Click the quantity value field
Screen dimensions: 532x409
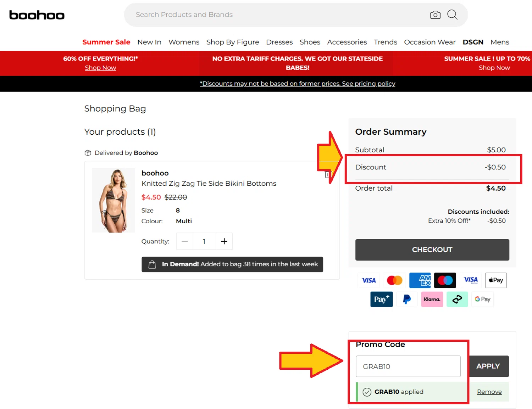pos(204,241)
